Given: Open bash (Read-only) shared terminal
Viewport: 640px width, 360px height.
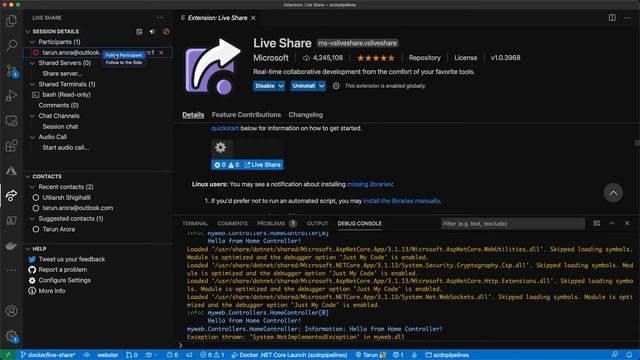Looking at the screenshot, I should (66, 95).
